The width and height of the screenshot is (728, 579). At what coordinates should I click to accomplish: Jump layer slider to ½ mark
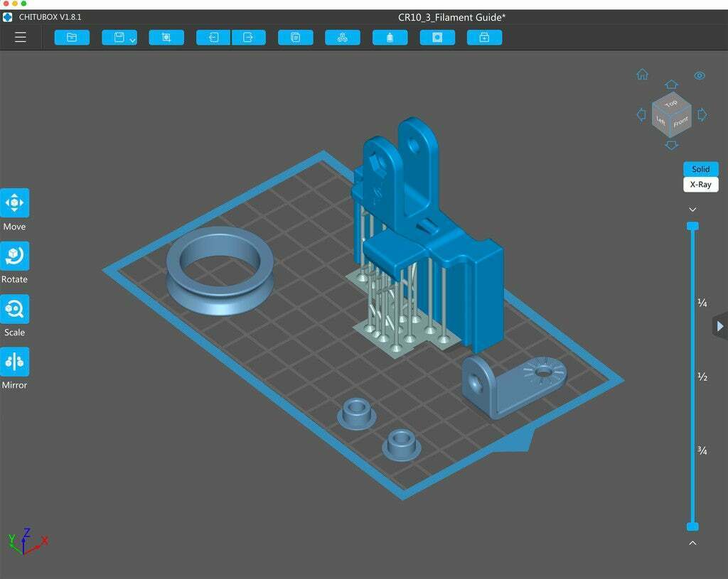[x=702, y=377]
